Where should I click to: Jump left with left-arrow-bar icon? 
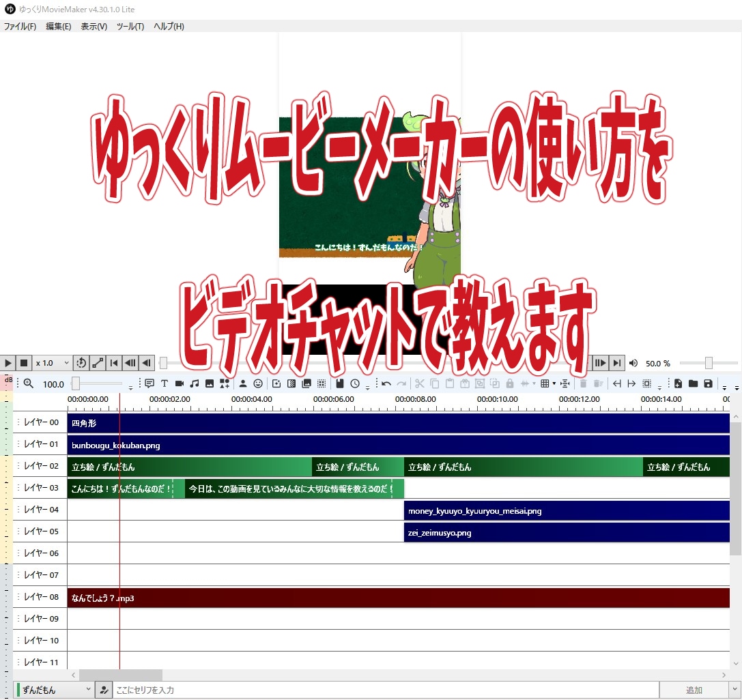(x=616, y=383)
